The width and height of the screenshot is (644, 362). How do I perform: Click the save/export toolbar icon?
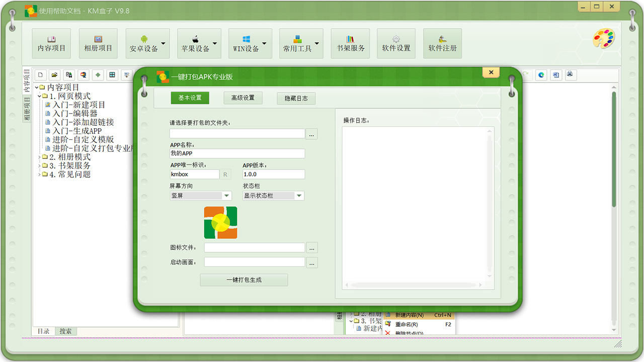click(x=68, y=74)
